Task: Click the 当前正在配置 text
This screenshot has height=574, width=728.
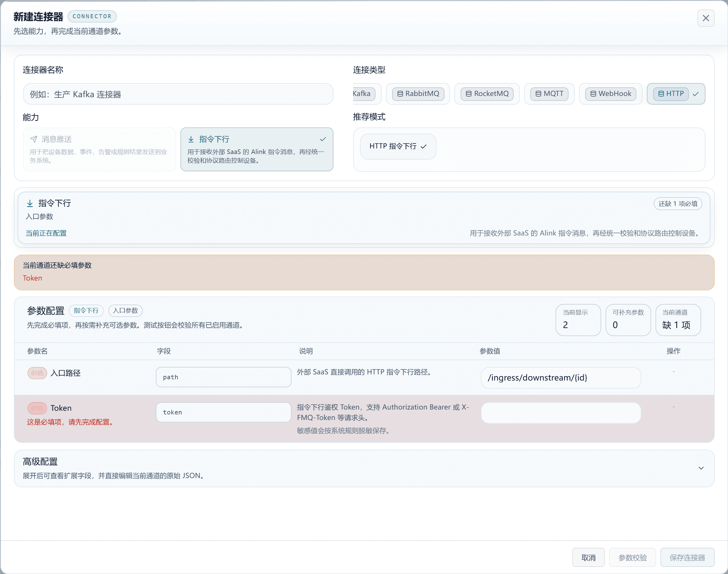Action: (46, 233)
